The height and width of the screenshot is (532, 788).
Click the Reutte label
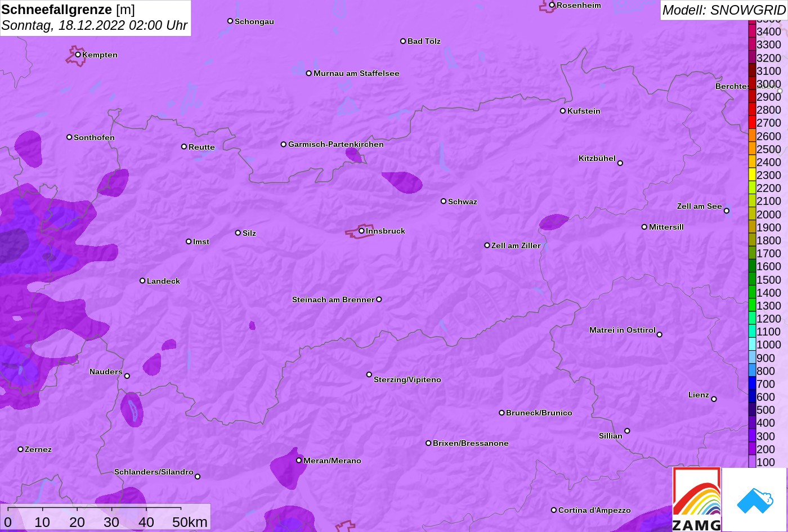(202, 147)
